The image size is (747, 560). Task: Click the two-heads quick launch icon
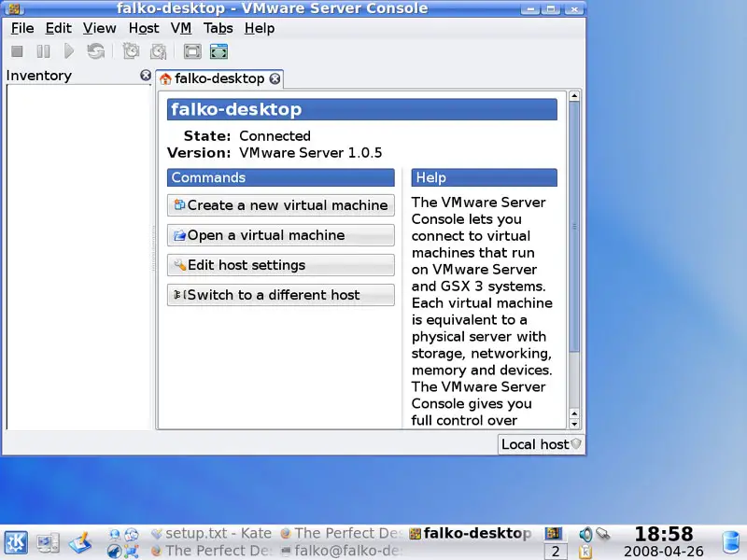114,534
